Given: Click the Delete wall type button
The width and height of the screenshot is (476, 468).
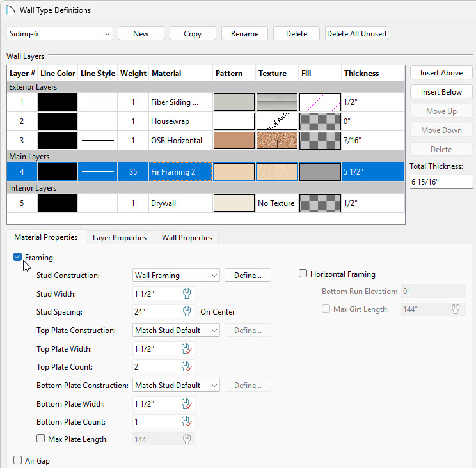Looking at the screenshot, I should [x=297, y=34].
